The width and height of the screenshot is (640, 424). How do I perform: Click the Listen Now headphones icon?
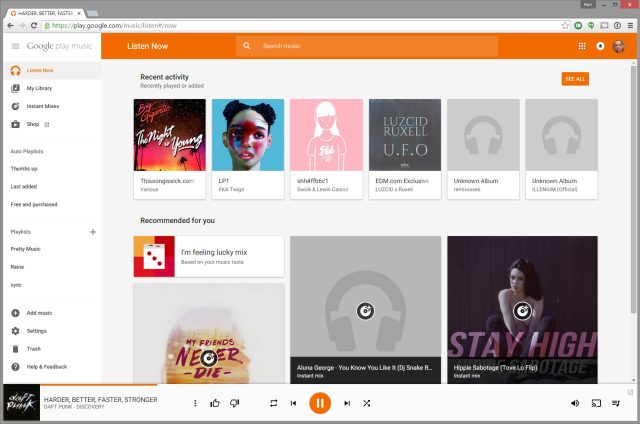[x=16, y=71]
